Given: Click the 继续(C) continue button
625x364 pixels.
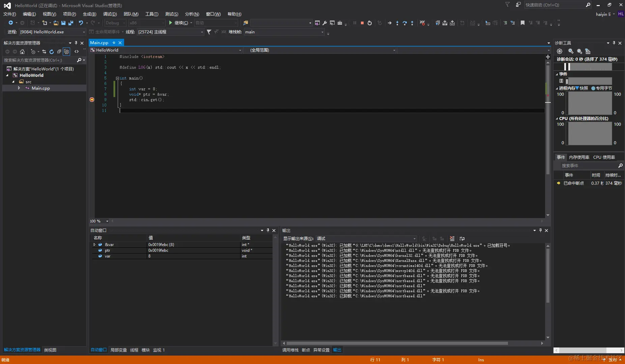Looking at the screenshot, I should pos(180,23).
